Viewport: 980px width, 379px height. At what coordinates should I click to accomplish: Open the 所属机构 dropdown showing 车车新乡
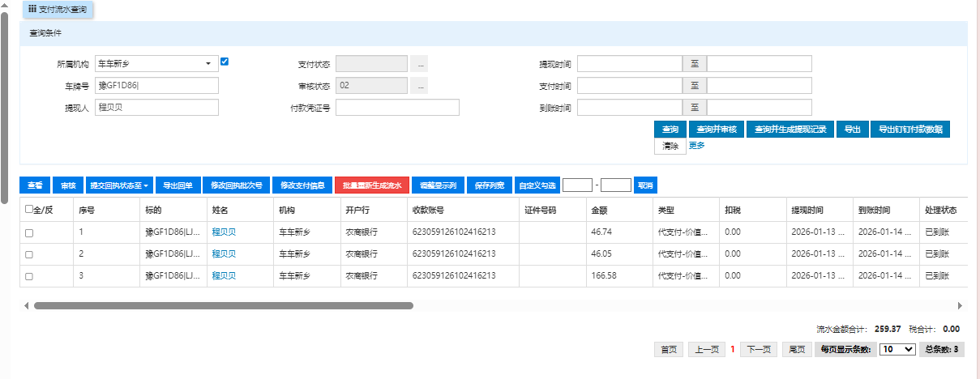pos(156,63)
